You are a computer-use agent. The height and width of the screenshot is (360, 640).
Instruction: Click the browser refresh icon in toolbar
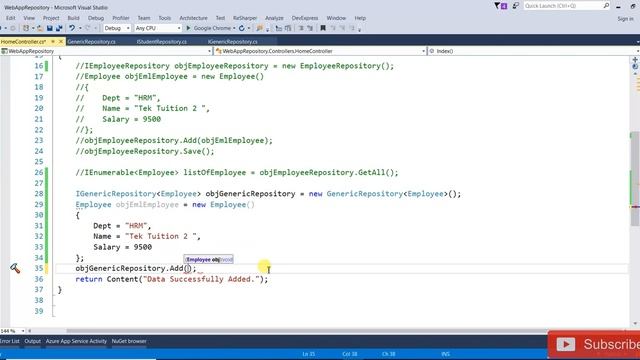(242, 28)
